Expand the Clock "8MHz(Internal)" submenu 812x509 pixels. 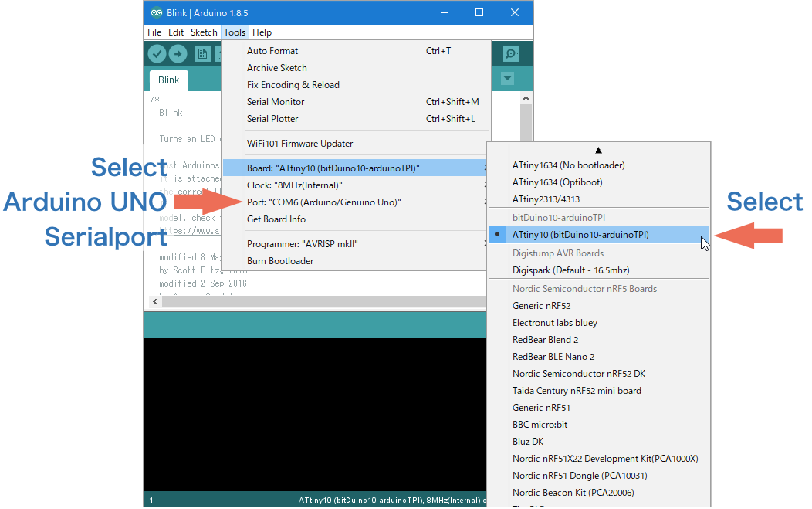tap(355, 185)
